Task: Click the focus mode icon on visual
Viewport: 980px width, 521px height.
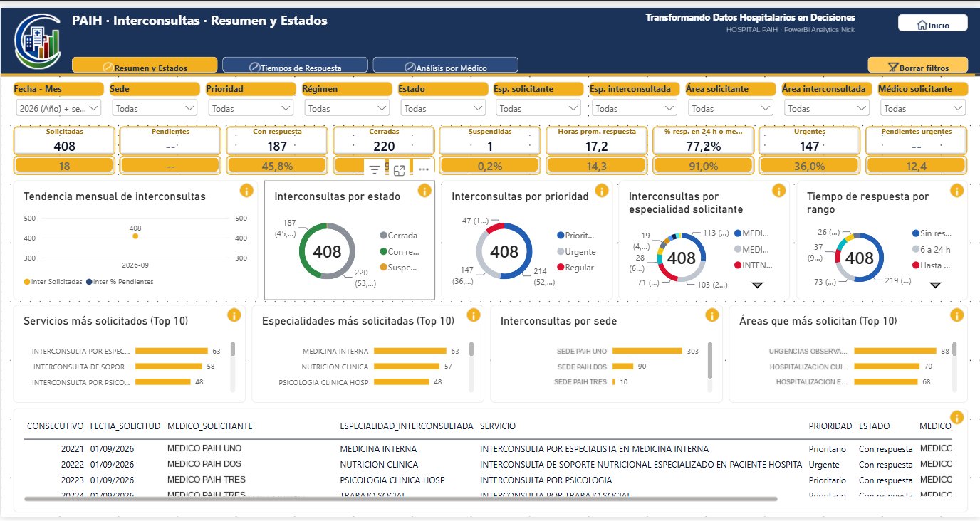Action: (x=399, y=169)
